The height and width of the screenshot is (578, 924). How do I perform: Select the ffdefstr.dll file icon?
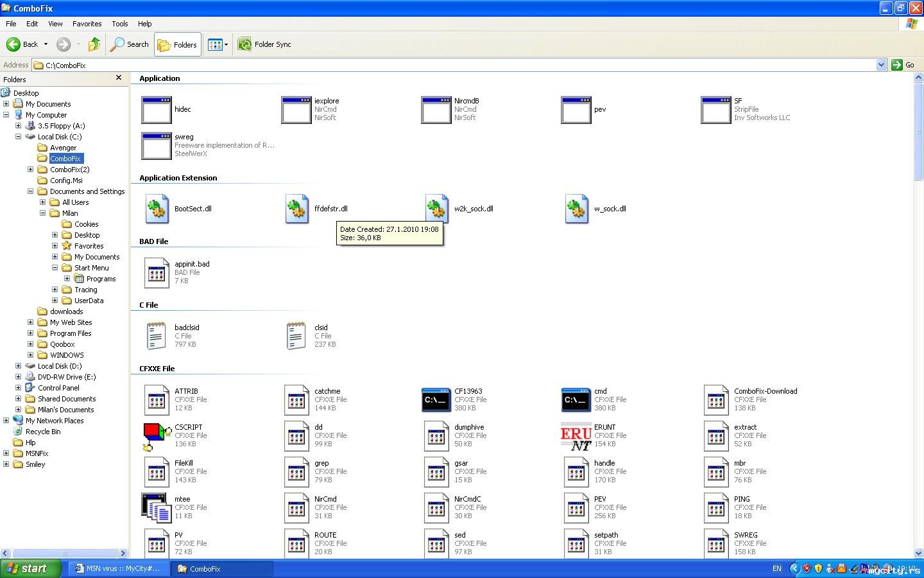[x=296, y=209]
